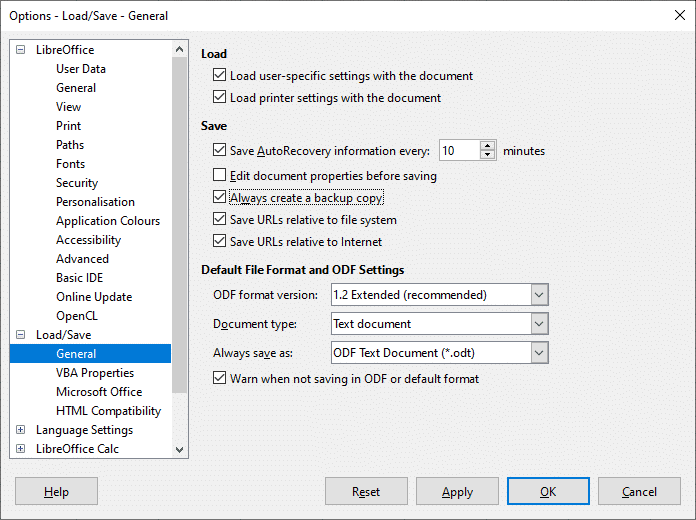
Task: Click the tree scrollbar down arrow
Action: (x=179, y=449)
